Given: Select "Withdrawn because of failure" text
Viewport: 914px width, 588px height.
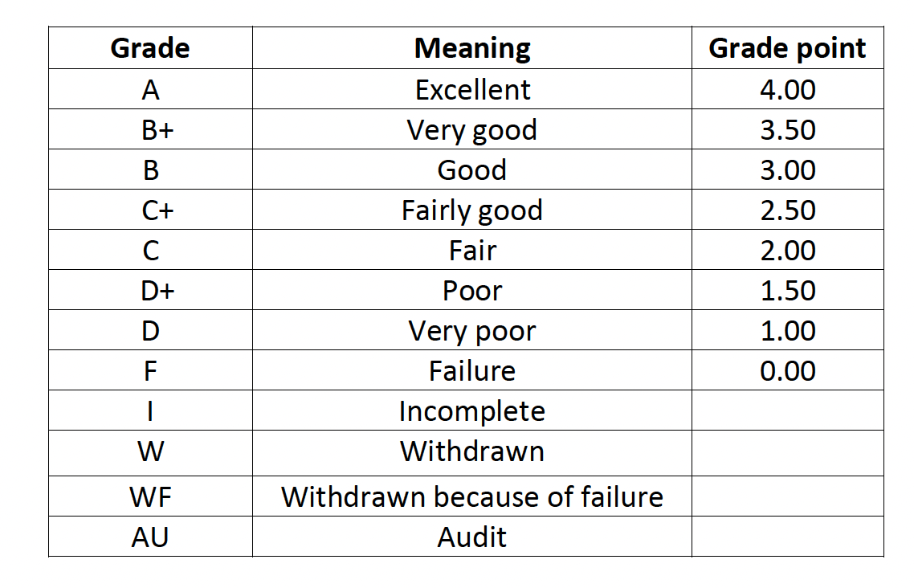Looking at the screenshot, I should [x=472, y=497].
